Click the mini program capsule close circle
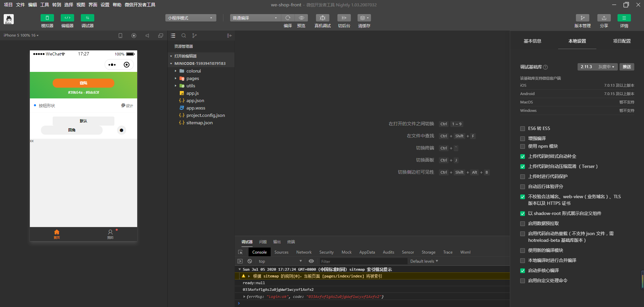This screenshot has height=307, width=644. pos(126,65)
